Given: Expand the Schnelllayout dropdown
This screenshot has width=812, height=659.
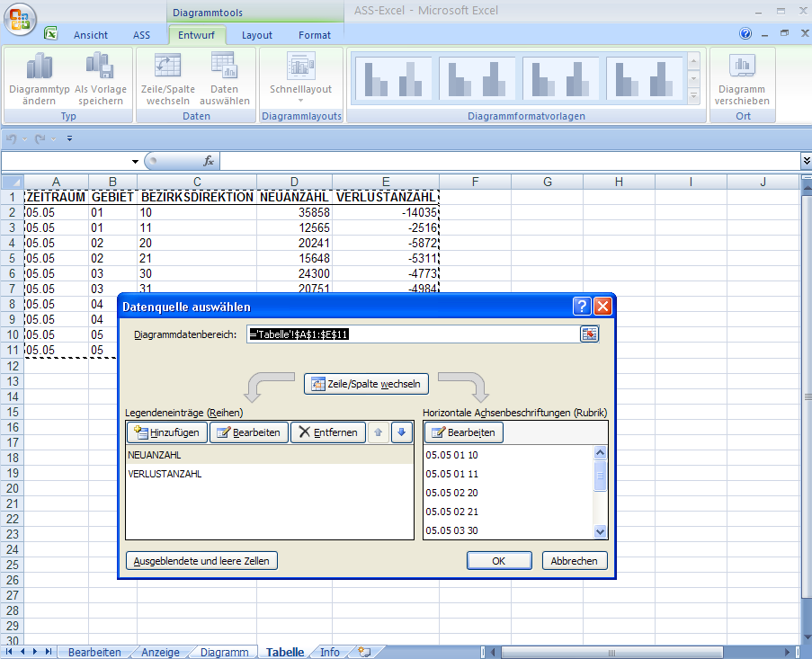Looking at the screenshot, I should point(300,100).
